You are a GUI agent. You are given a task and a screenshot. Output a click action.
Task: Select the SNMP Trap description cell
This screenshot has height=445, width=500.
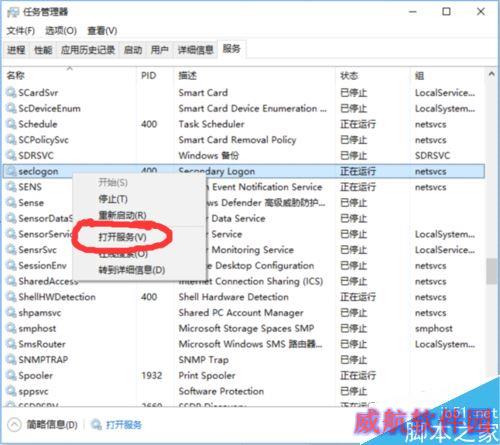tap(203, 360)
